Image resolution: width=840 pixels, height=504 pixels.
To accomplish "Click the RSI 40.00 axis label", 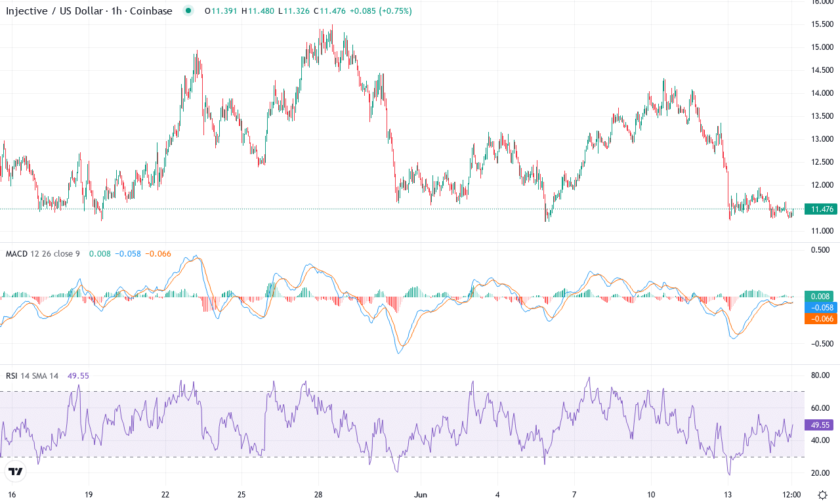I will pyautogui.click(x=822, y=440).
